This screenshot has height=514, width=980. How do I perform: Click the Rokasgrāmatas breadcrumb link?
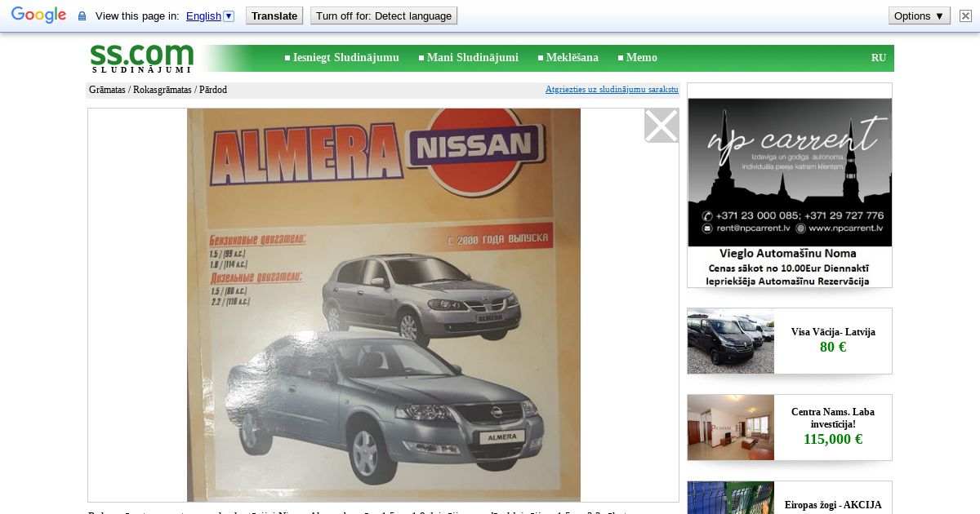162,90
